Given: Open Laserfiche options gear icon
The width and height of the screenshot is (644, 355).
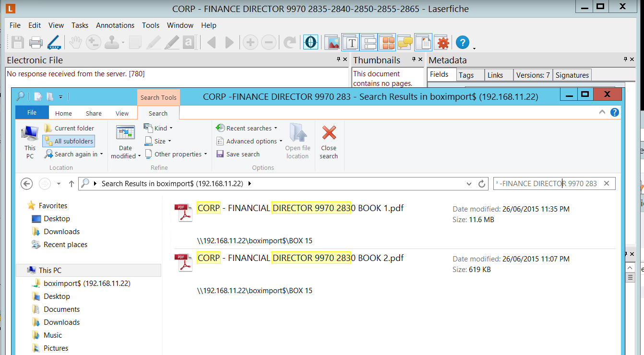Looking at the screenshot, I should click(443, 43).
